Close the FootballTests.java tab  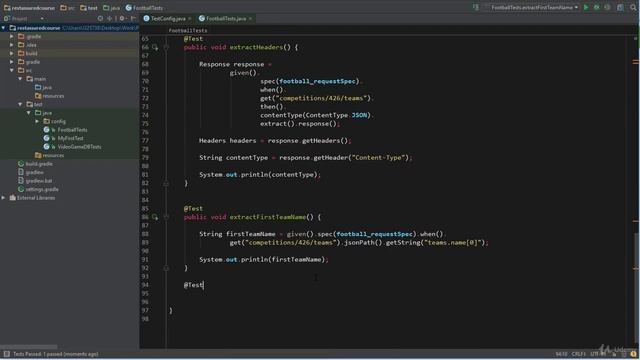[x=250, y=18]
